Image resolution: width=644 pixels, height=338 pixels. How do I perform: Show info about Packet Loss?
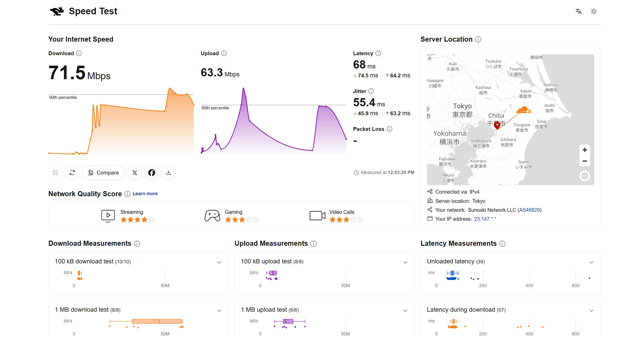click(389, 129)
